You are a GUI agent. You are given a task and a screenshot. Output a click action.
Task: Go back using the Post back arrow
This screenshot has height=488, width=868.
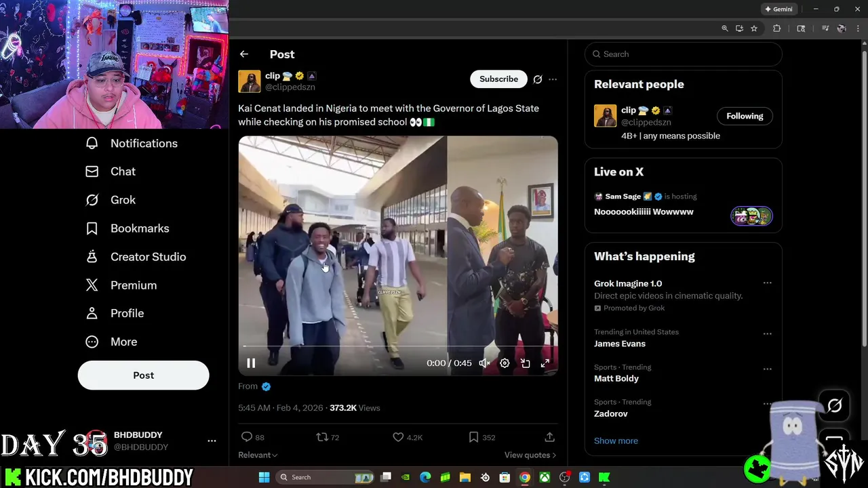[x=244, y=54]
